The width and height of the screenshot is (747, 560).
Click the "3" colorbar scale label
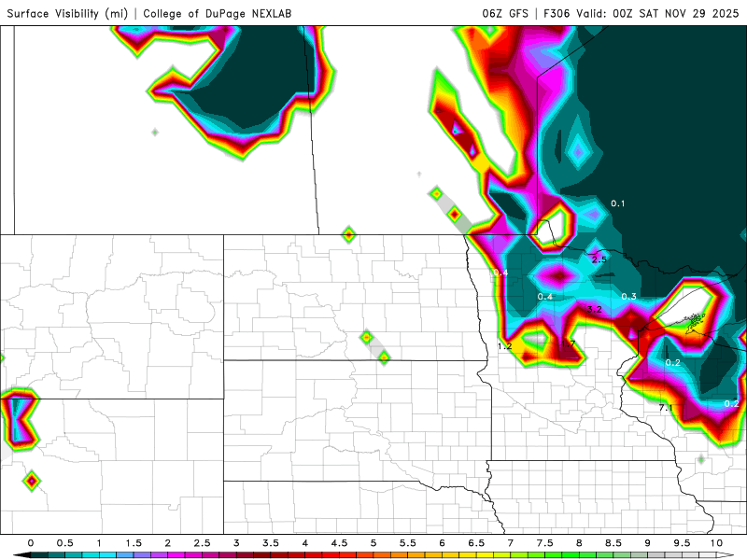[x=236, y=543]
